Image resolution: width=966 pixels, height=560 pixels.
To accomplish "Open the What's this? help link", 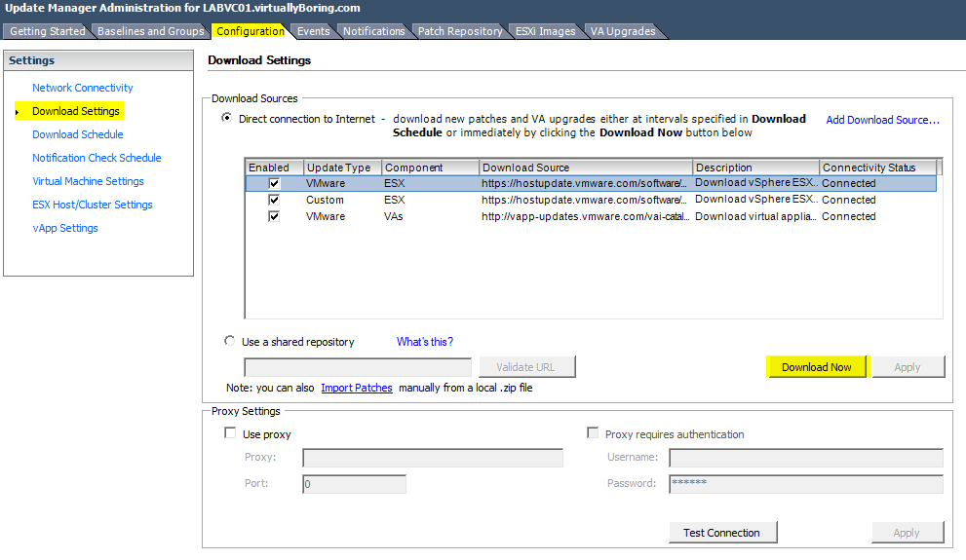I will [424, 342].
